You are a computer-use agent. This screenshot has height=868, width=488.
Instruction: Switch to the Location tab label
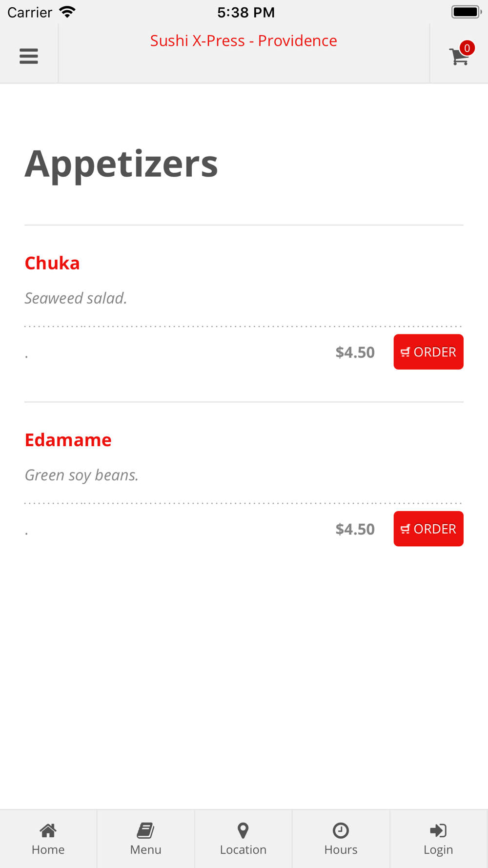point(243,850)
